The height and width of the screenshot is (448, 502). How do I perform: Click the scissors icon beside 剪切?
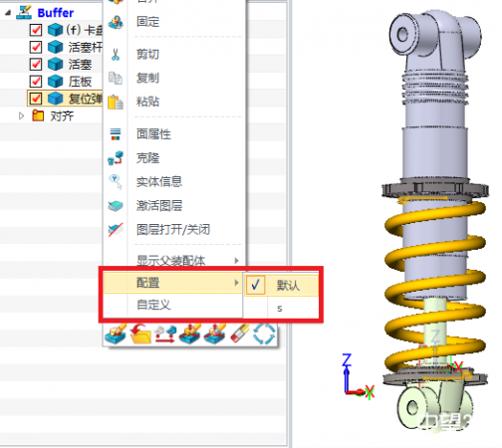(x=116, y=55)
